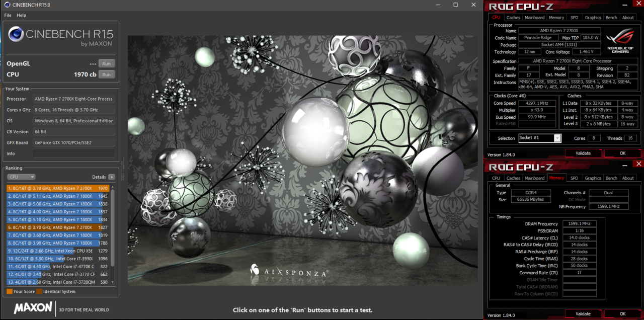
Task: Switch to SPD tab in CPU-Z memory timings window
Action: (574, 178)
